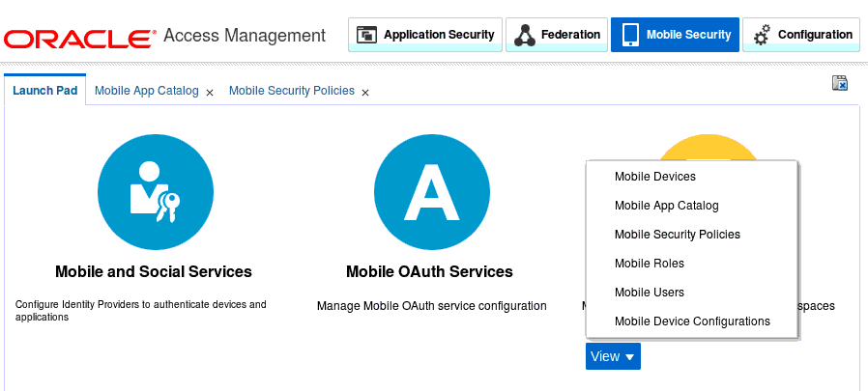868x391 pixels.
Task: Click the Mobile Security phone icon
Action: click(x=630, y=35)
